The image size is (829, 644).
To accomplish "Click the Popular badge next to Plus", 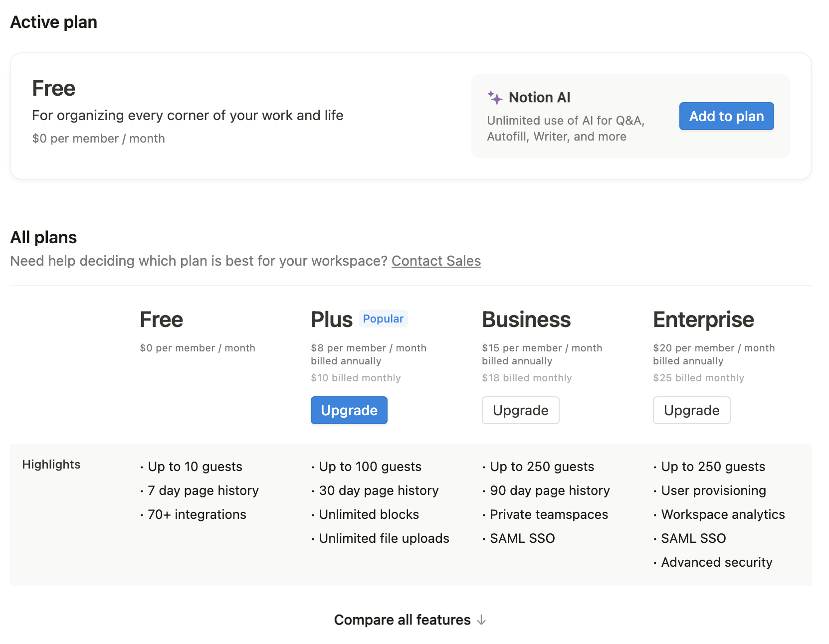I will click(x=383, y=319).
